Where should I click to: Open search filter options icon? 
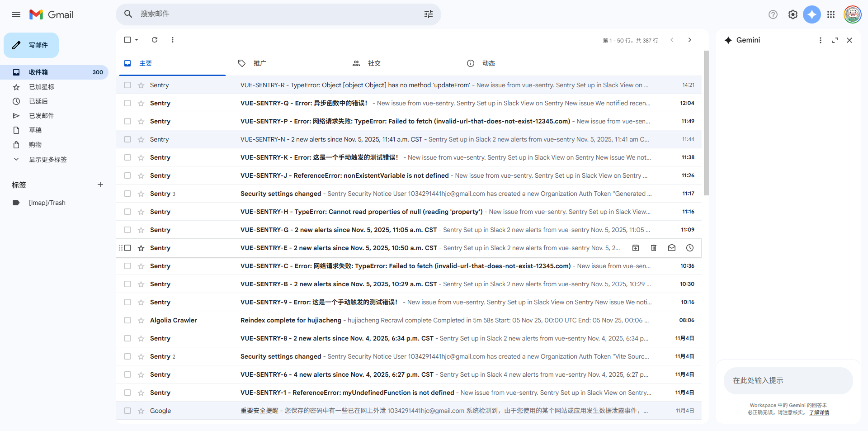coord(428,14)
